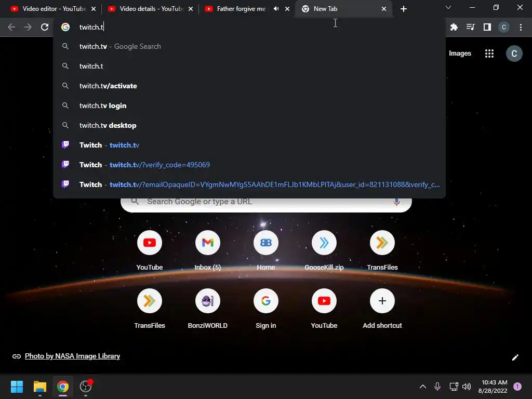Open the Chrome profile avatar C in toolbar
The height and width of the screenshot is (399, 532).
pos(504,27)
